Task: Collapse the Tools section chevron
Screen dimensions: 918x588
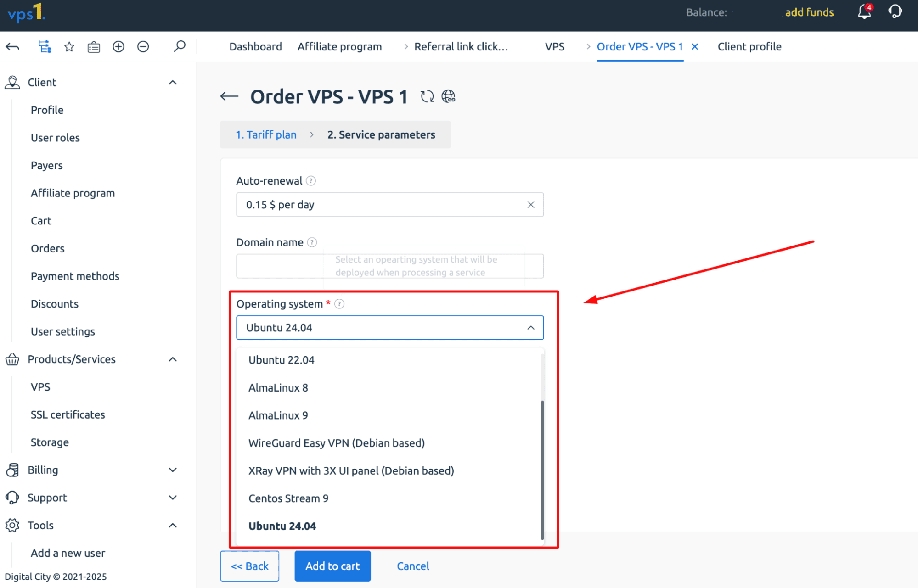Action: 173,526
